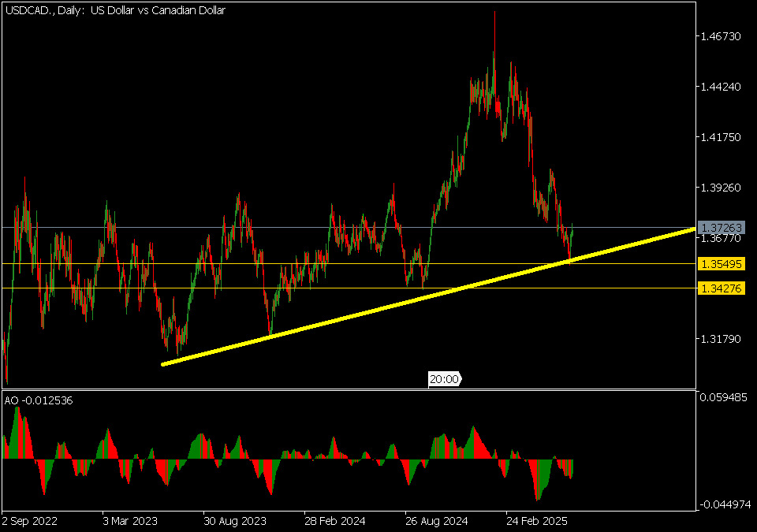Click the 1.46730 price axis value
This screenshot has height=532, width=757.
click(x=720, y=37)
